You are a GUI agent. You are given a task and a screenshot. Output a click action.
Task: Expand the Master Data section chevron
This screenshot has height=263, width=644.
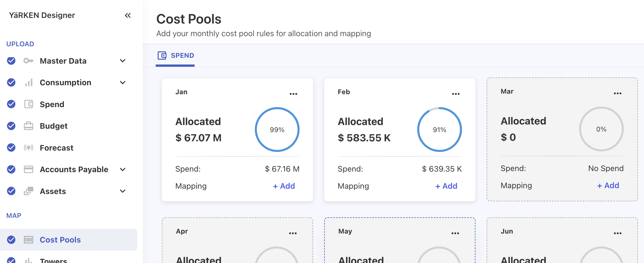tap(123, 61)
